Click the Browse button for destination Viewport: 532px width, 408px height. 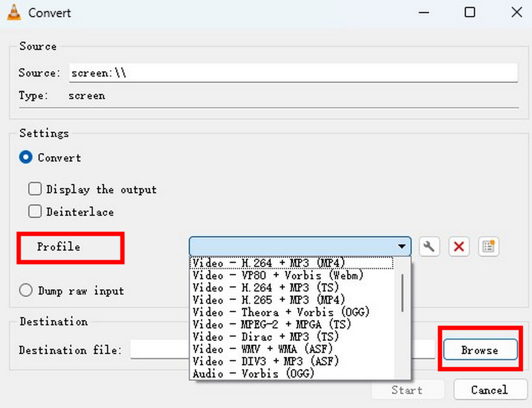pyautogui.click(x=479, y=350)
